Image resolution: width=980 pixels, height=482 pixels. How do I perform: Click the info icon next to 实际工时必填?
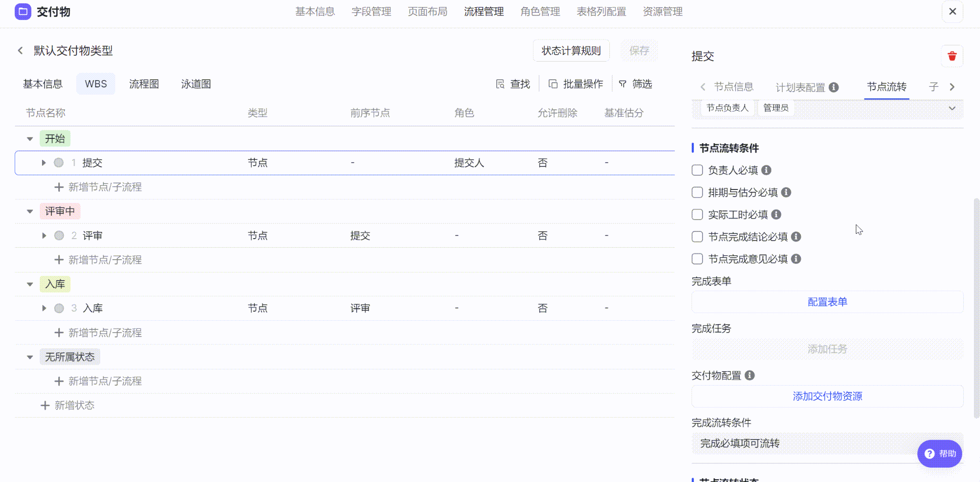(777, 215)
